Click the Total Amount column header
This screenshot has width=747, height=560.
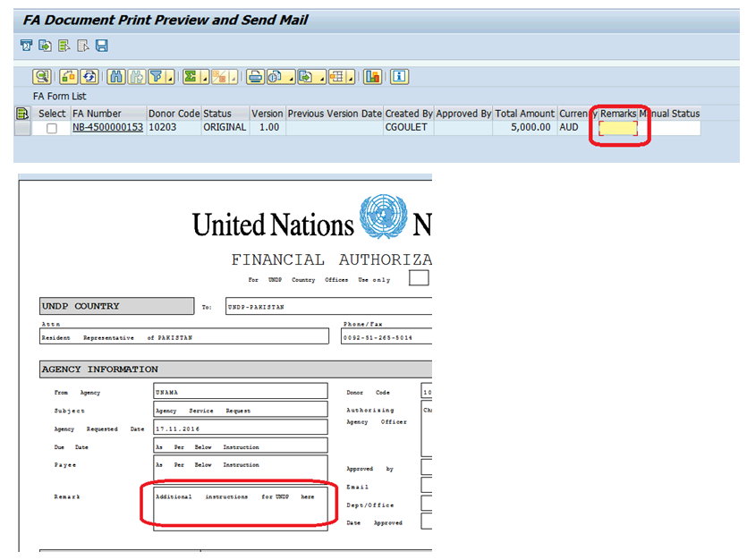(525, 114)
